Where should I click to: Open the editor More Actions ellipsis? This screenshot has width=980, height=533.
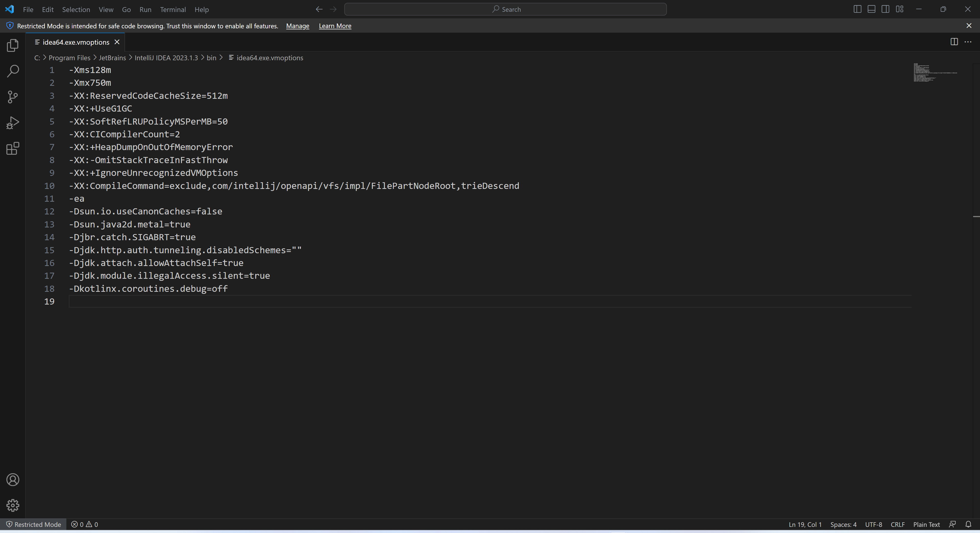(968, 42)
